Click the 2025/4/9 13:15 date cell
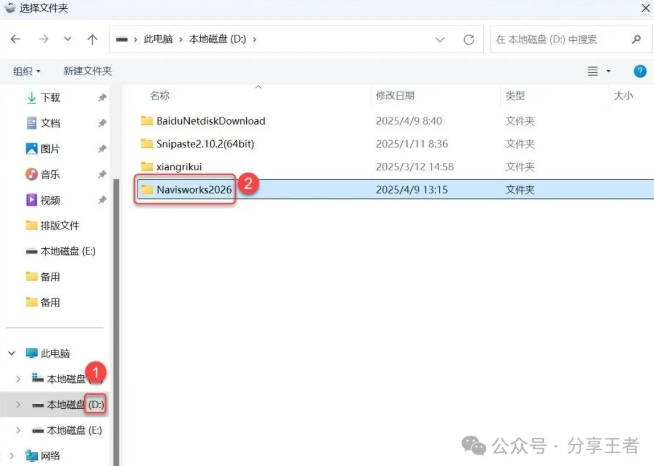The width and height of the screenshot is (654, 466). click(412, 190)
